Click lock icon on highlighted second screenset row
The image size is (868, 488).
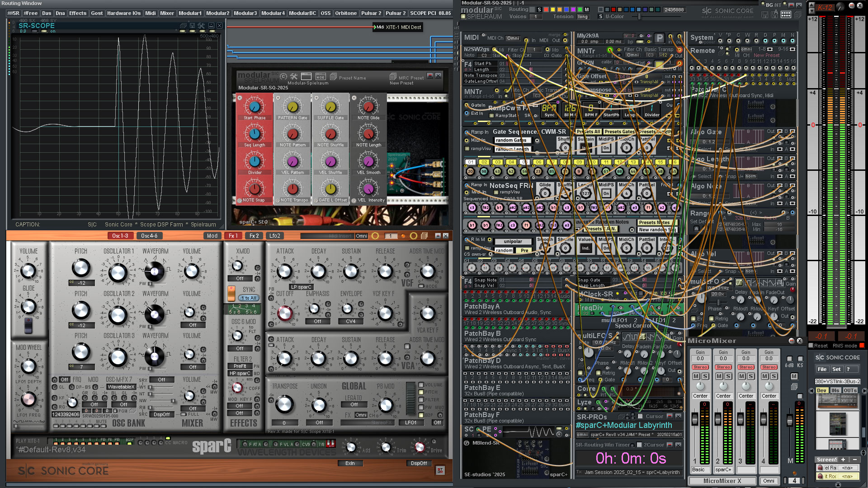coord(820,476)
